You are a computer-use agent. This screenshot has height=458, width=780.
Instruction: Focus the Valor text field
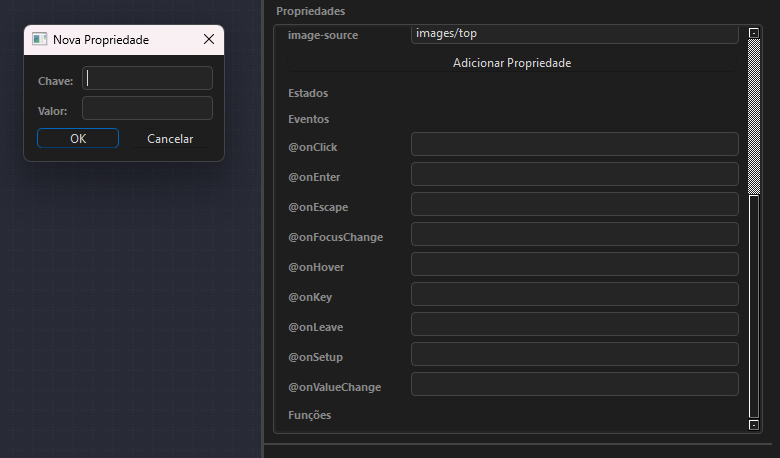147,109
